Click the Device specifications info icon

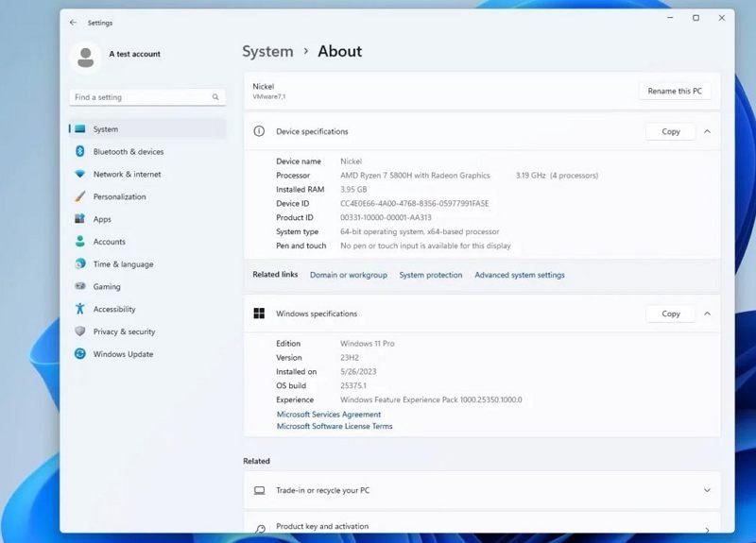pos(259,131)
